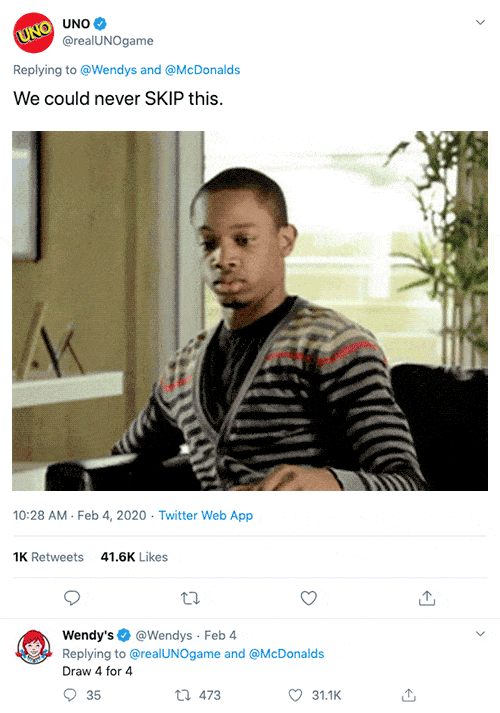Viewport: 500px width, 713px height.
Task: Like the UNO tweet with the heart icon
Action: click(x=309, y=598)
